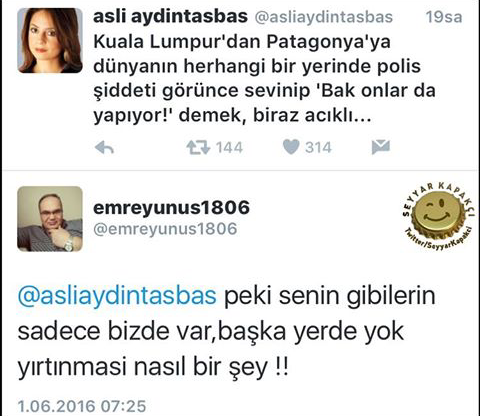Click the Kuala Lumpur tweet text
The image size is (480, 416).
(x=264, y=79)
